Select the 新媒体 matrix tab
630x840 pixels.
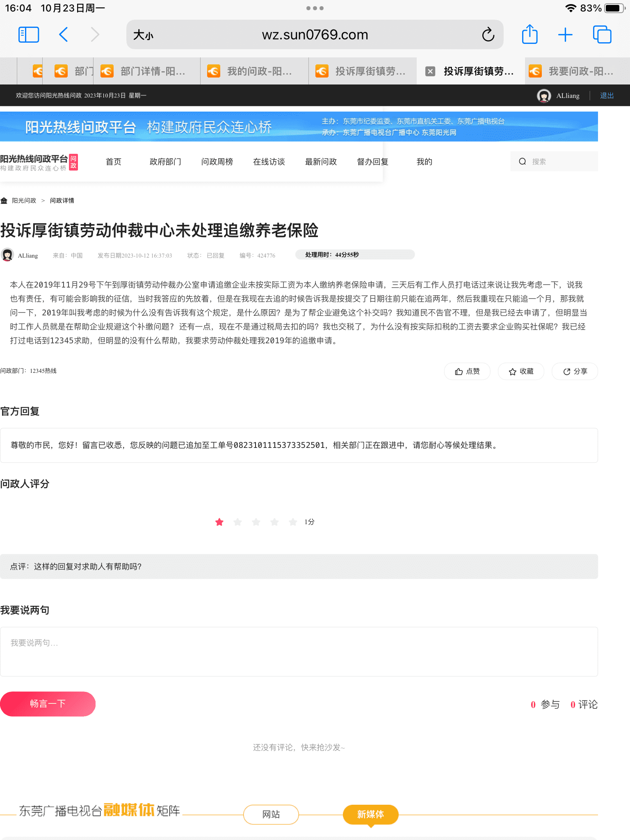tap(370, 815)
